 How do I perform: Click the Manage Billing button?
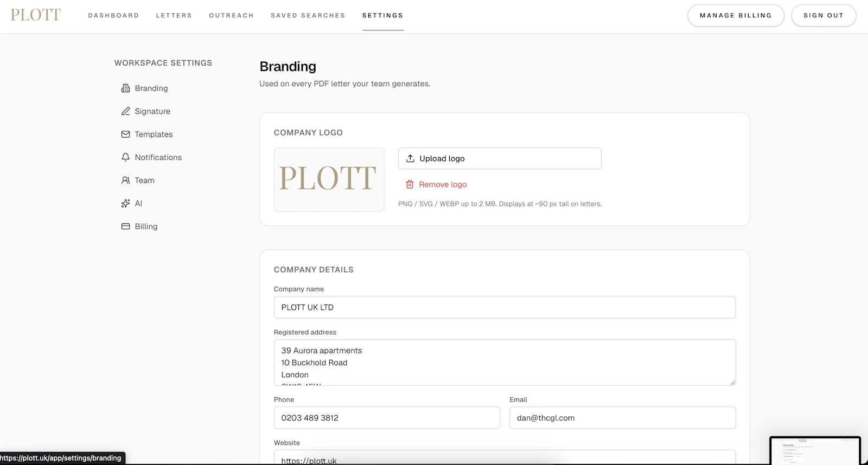[736, 15]
